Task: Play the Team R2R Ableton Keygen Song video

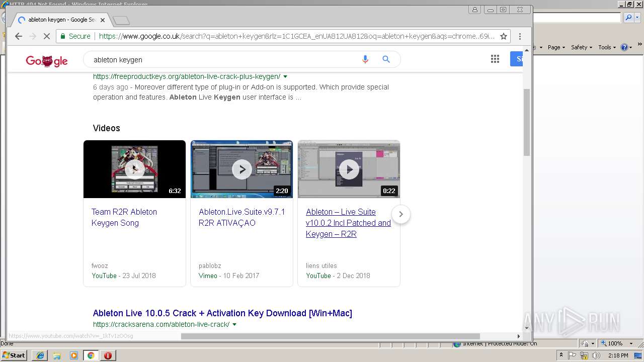Action: click(134, 169)
